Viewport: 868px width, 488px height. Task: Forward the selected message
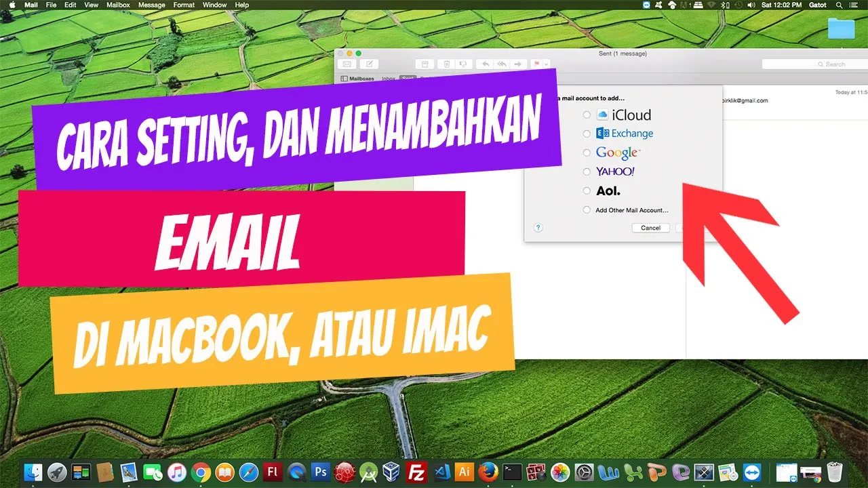coord(518,64)
